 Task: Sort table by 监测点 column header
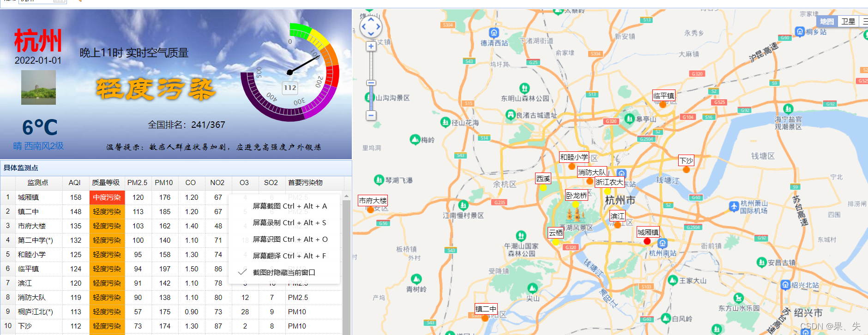coord(39,183)
